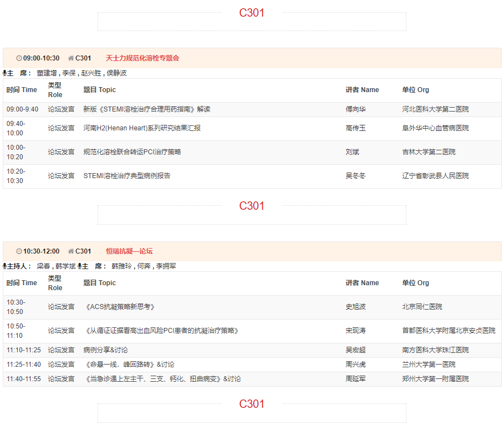This screenshot has height=430, width=504.
Task: Click session time 09:00-10:30 in header
Action: tap(41, 58)
